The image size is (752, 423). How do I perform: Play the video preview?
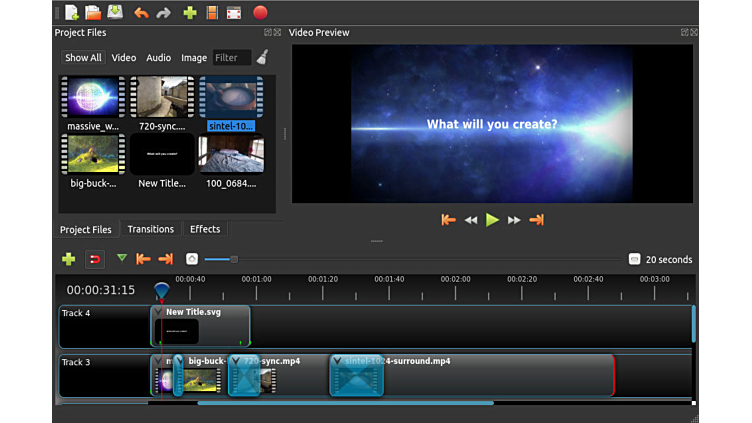[492, 220]
